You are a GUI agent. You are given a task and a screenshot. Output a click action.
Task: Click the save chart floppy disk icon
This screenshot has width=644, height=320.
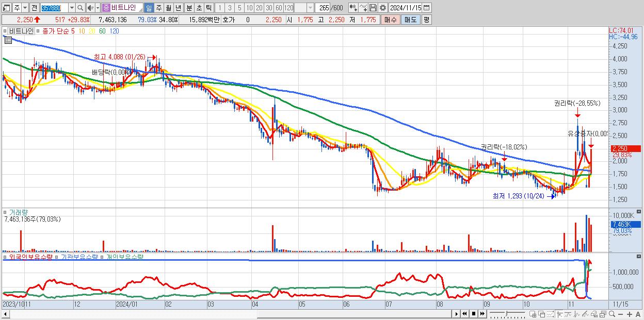(x=373, y=8)
